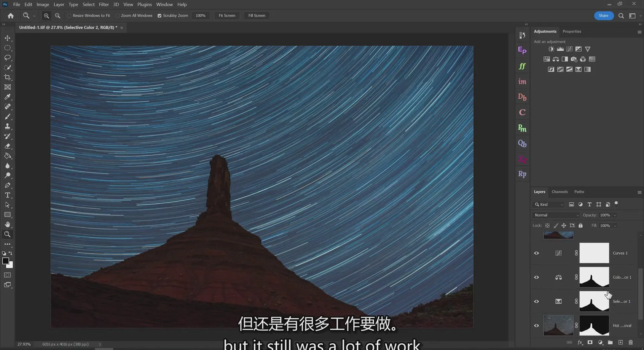Select the Eyedropper tool
Screen dimensions: 644x350
[7, 97]
